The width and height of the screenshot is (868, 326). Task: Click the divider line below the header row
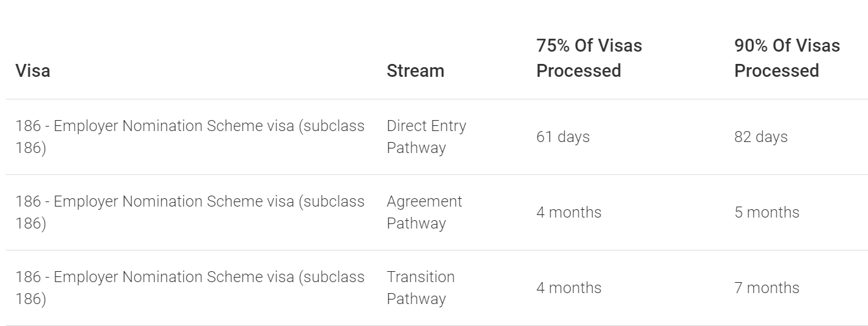click(x=437, y=99)
